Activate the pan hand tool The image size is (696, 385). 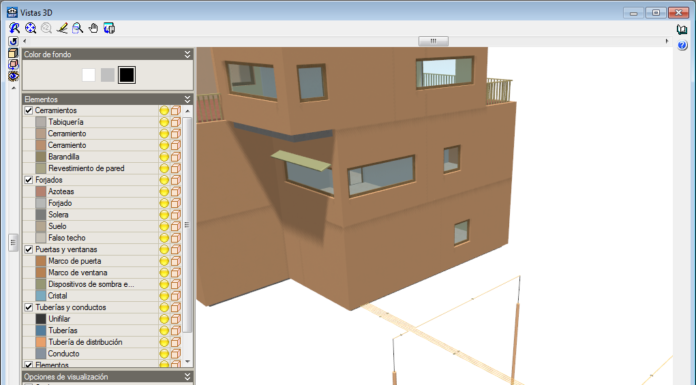click(93, 28)
